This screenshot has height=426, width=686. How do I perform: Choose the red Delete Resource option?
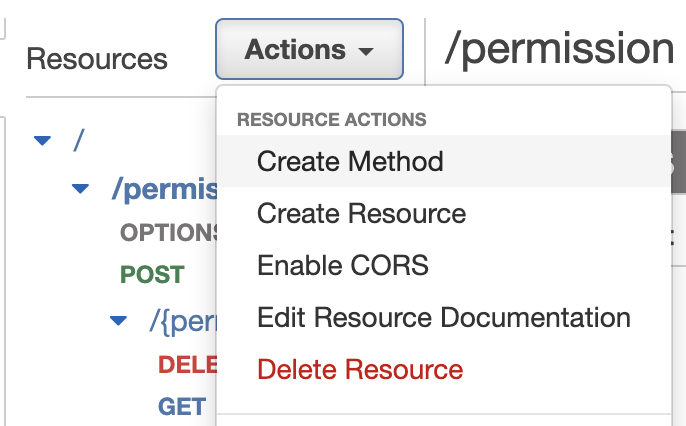click(x=360, y=370)
